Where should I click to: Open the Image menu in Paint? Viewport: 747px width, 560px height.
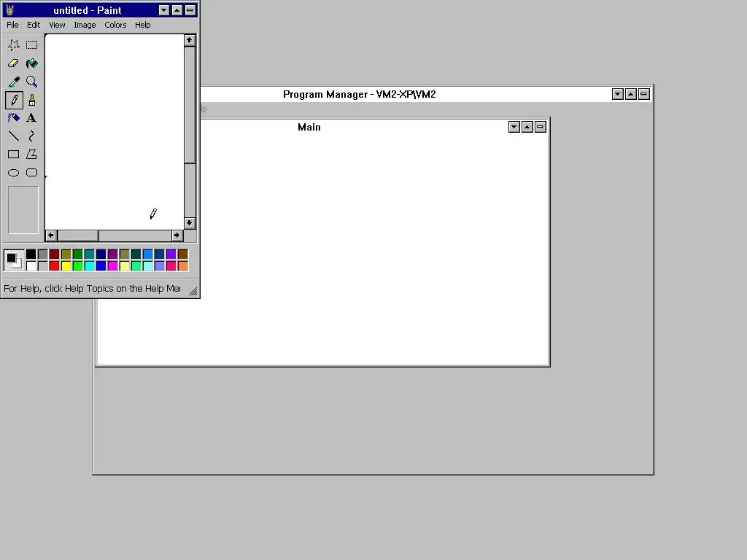(85, 25)
